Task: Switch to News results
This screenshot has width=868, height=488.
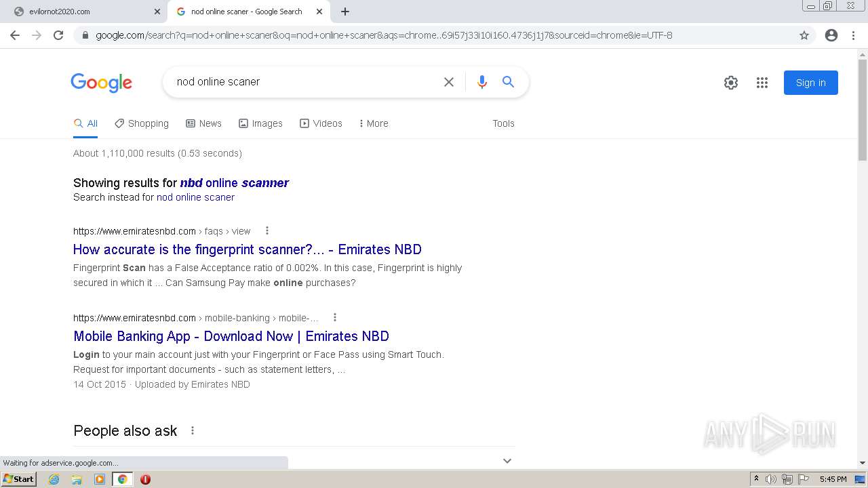Action: [x=204, y=123]
